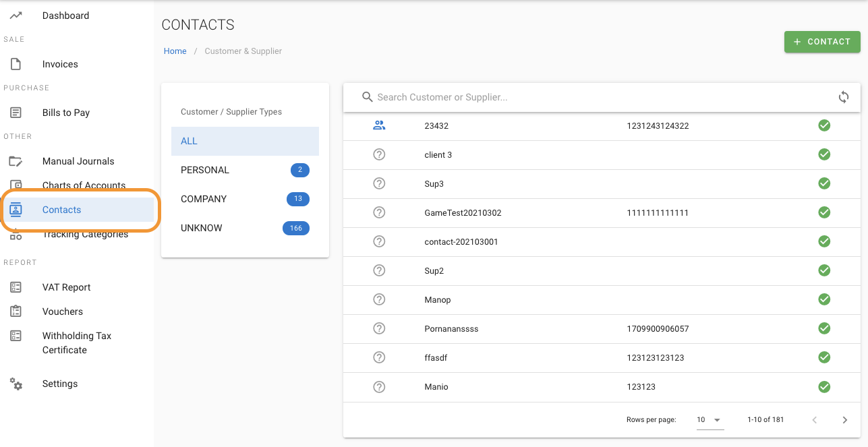The image size is (868, 447).
Task: Click green check status for 23432
Action: pos(823,125)
